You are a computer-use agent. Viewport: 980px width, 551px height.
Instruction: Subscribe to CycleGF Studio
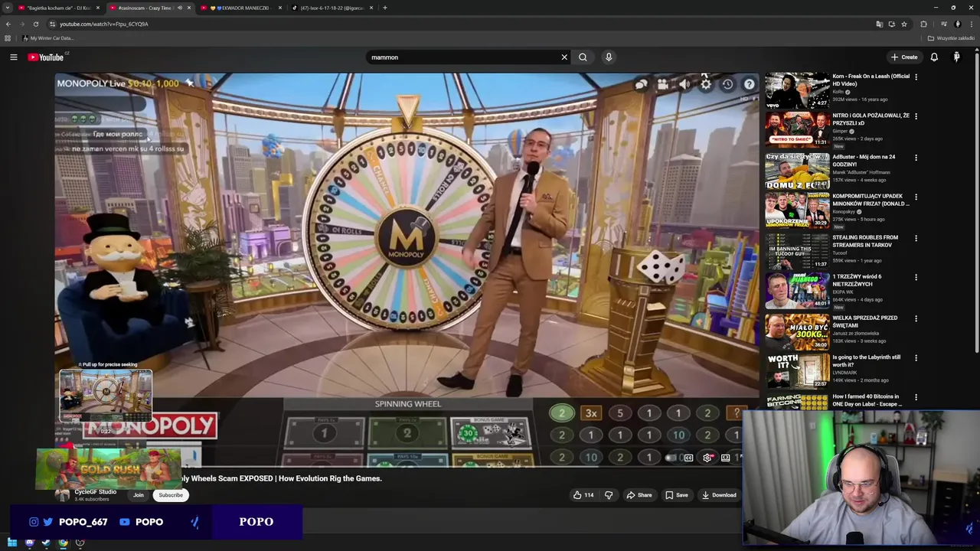click(x=171, y=495)
